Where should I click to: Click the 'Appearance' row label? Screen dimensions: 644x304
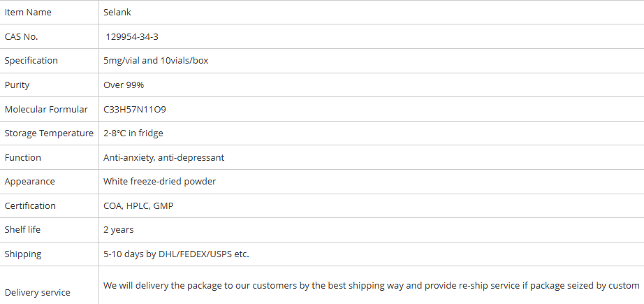pyautogui.click(x=29, y=182)
